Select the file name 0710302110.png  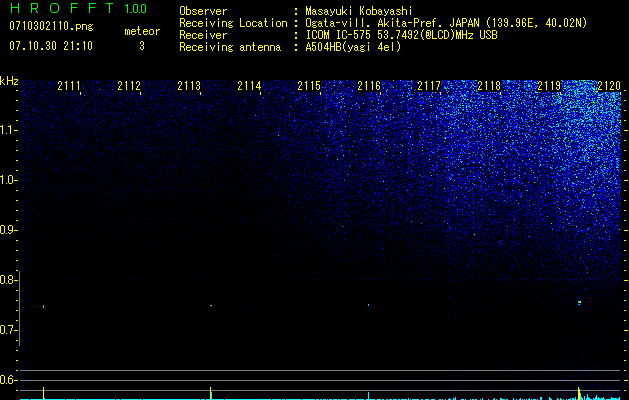pos(51,26)
